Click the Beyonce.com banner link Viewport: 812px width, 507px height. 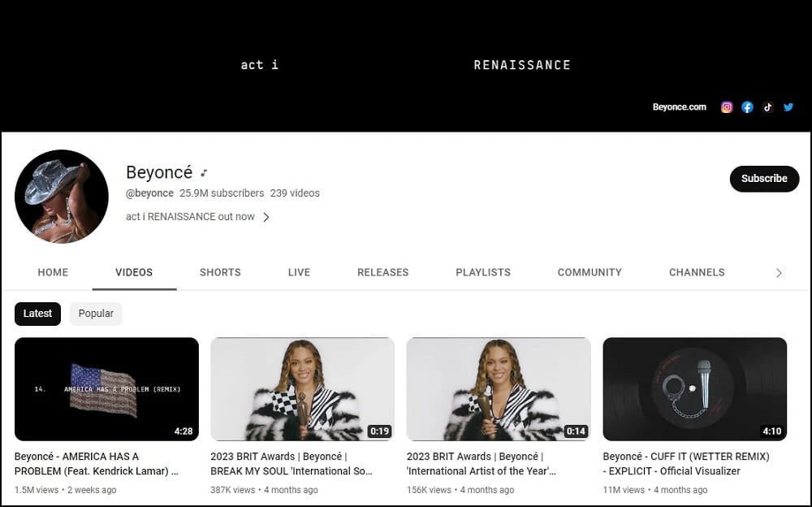(x=679, y=107)
